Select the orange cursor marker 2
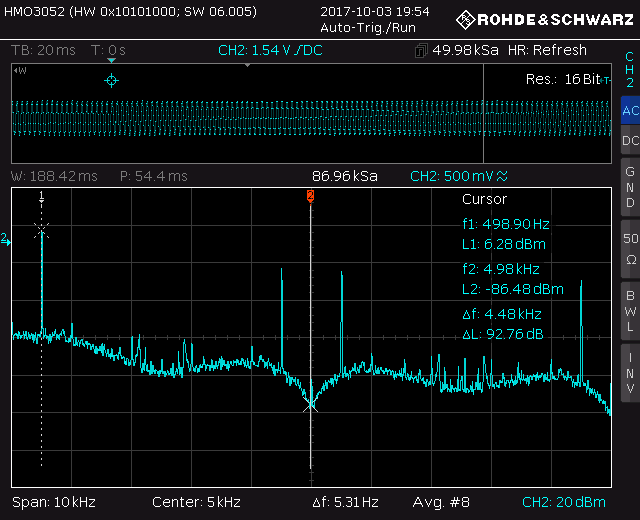The height and width of the screenshot is (520, 640). coord(311,196)
